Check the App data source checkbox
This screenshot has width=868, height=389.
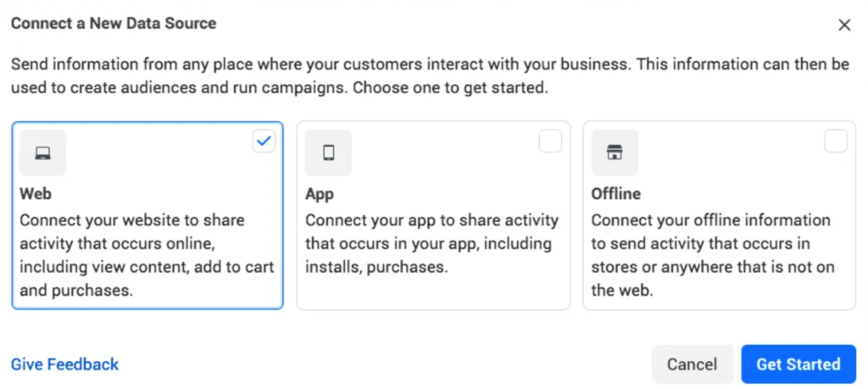pos(550,141)
